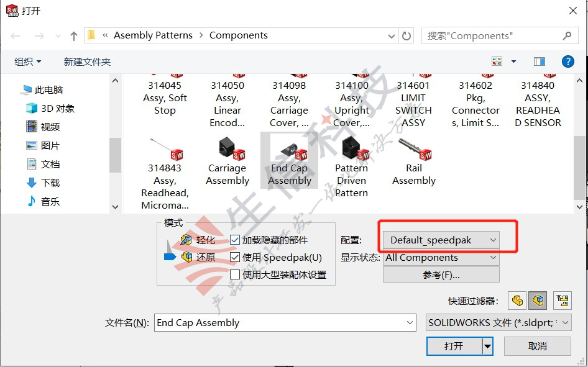Select 314601 LIMIT SWITCH ASSY
Viewport: 588px width, 367px height.
click(413, 101)
